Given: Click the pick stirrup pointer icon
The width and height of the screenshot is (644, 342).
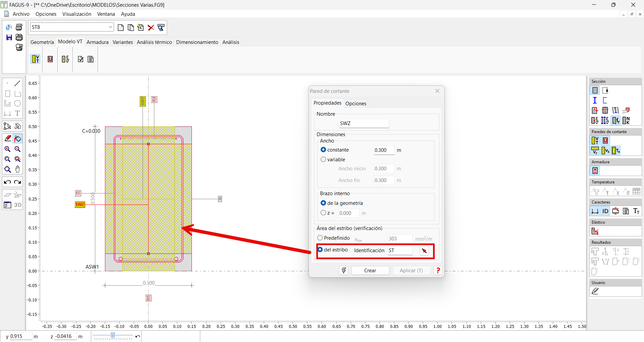Looking at the screenshot, I should (424, 251).
